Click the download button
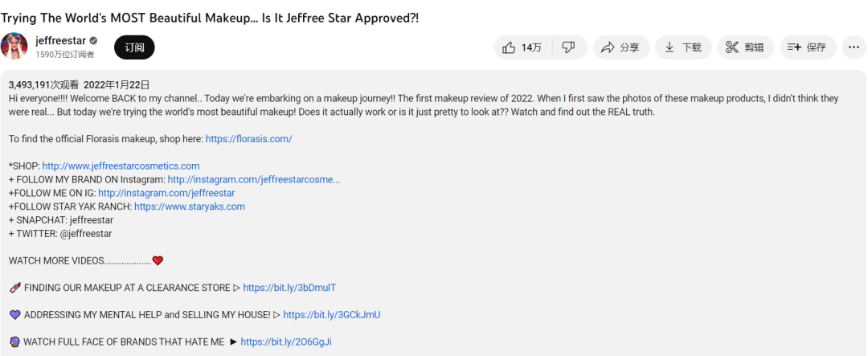 coord(682,47)
